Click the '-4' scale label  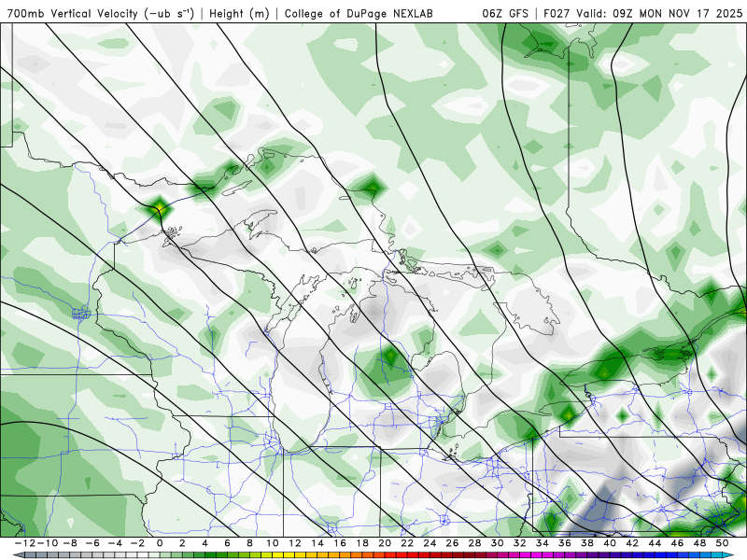tap(115, 543)
